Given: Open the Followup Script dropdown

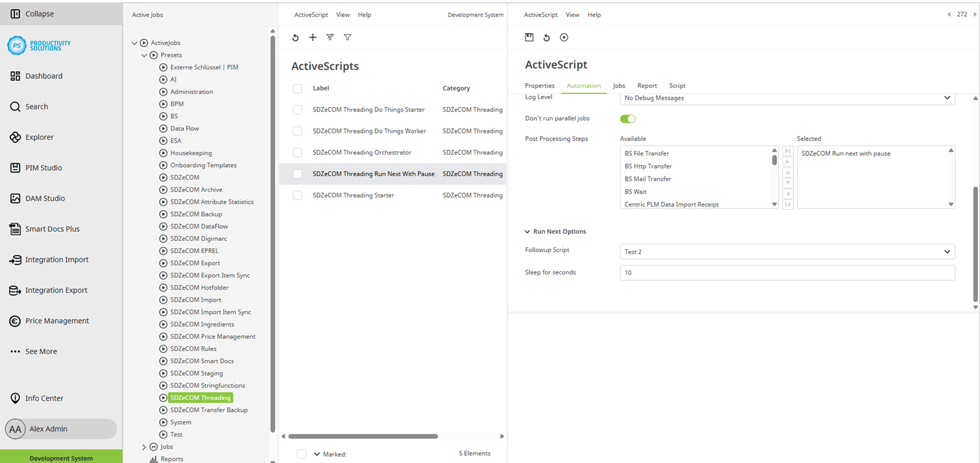Looking at the screenshot, I should point(787,252).
